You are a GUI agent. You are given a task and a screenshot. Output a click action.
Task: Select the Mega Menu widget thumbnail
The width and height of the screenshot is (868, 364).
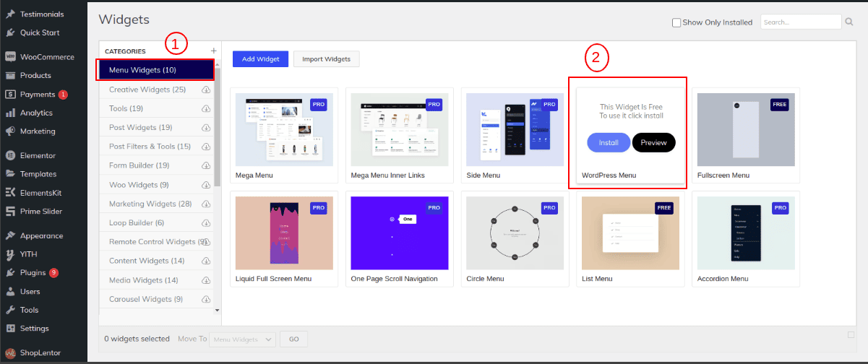coord(284,129)
